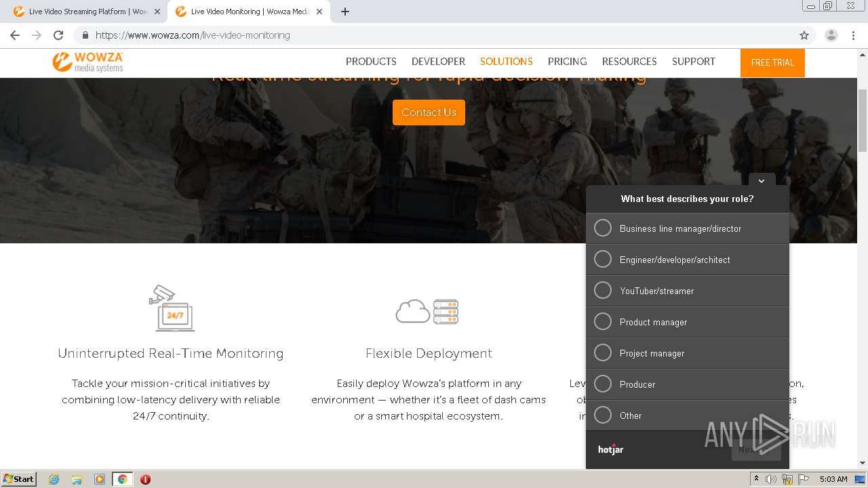Open the PRICING menu item
This screenshot has height=488, width=868.
pos(568,62)
